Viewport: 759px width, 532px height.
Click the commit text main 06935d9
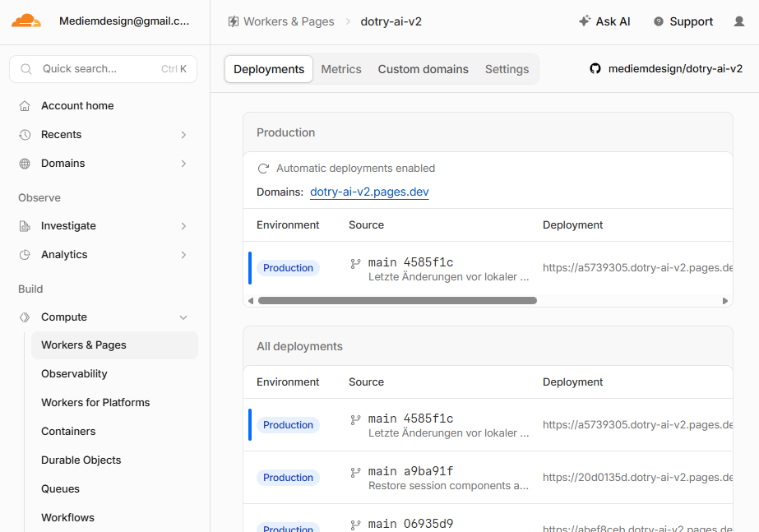pyautogui.click(x=410, y=524)
